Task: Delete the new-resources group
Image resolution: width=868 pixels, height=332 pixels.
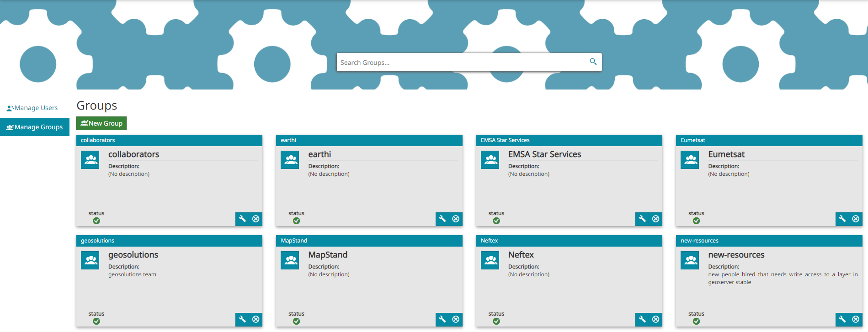Action: pos(856,320)
